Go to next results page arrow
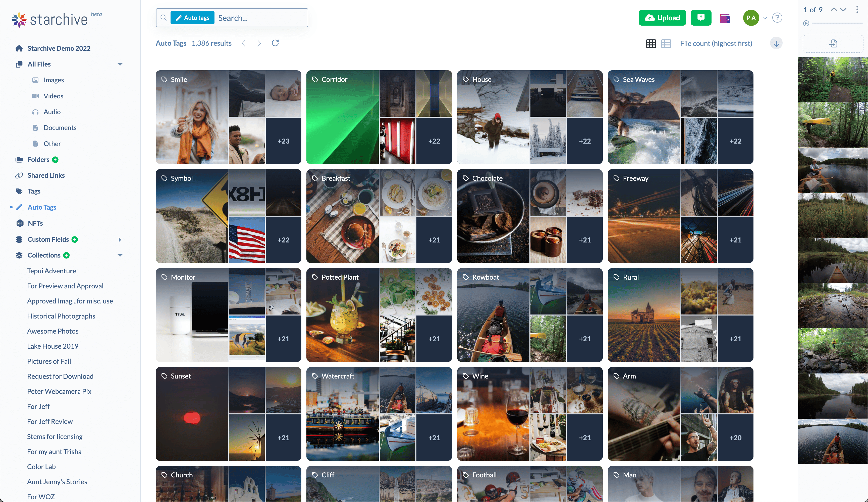Viewport: 868px width, 502px height. (x=259, y=43)
